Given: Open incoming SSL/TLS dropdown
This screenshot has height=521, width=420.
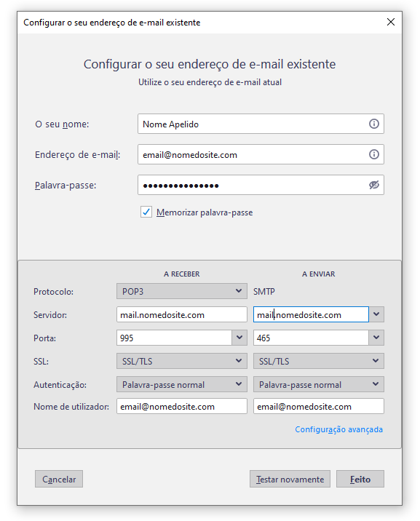Looking at the screenshot, I should point(182,361).
